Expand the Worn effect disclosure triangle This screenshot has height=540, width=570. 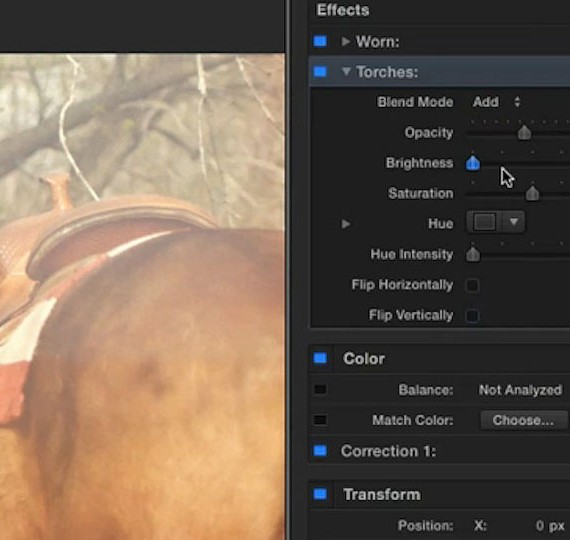pyautogui.click(x=346, y=41)
